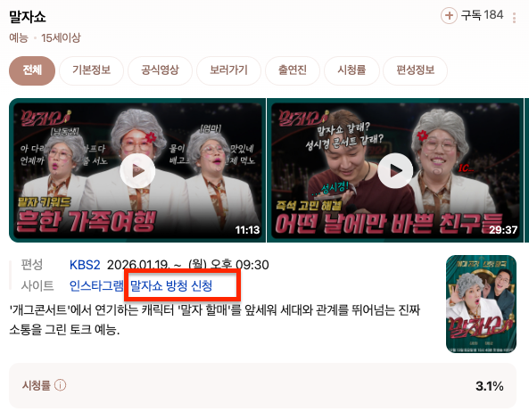
Task: Click the 말자쇼 title heading
Action: pyautogui.click(x=28, y=17)
